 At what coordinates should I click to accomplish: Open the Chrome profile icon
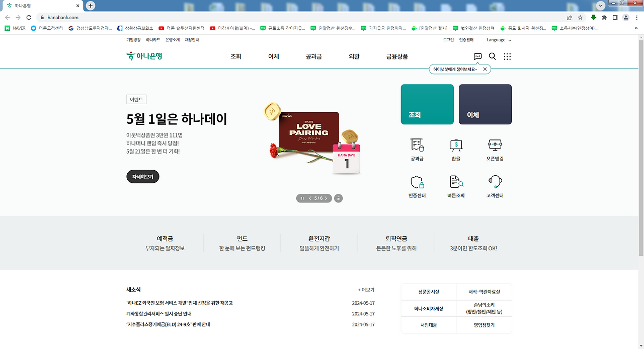click(626, 17)
